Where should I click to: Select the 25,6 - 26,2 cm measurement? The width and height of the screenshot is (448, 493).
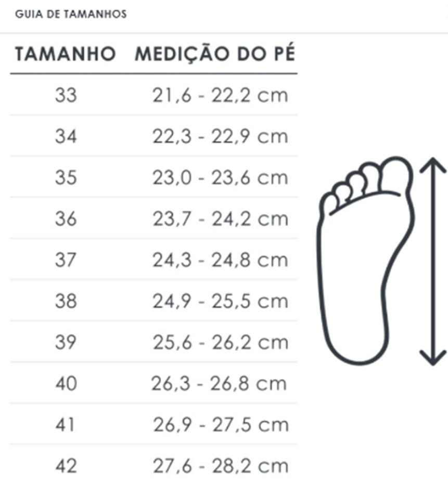pyautogui.click(x=221, y=342)
